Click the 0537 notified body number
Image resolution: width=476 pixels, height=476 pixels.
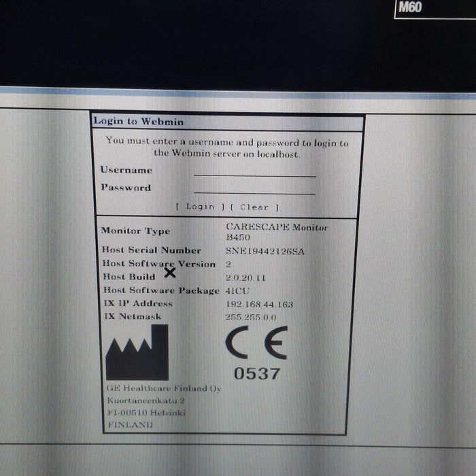point(257,374)
